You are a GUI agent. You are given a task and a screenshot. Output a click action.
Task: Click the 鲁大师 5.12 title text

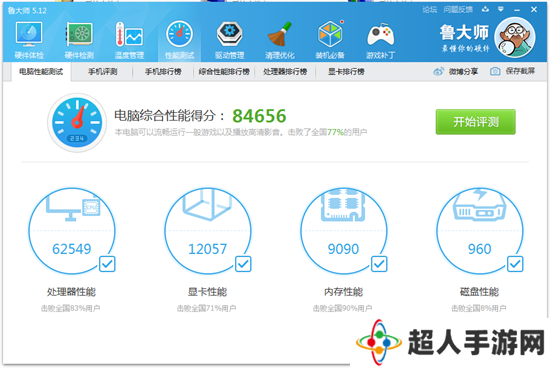(27, 11)
